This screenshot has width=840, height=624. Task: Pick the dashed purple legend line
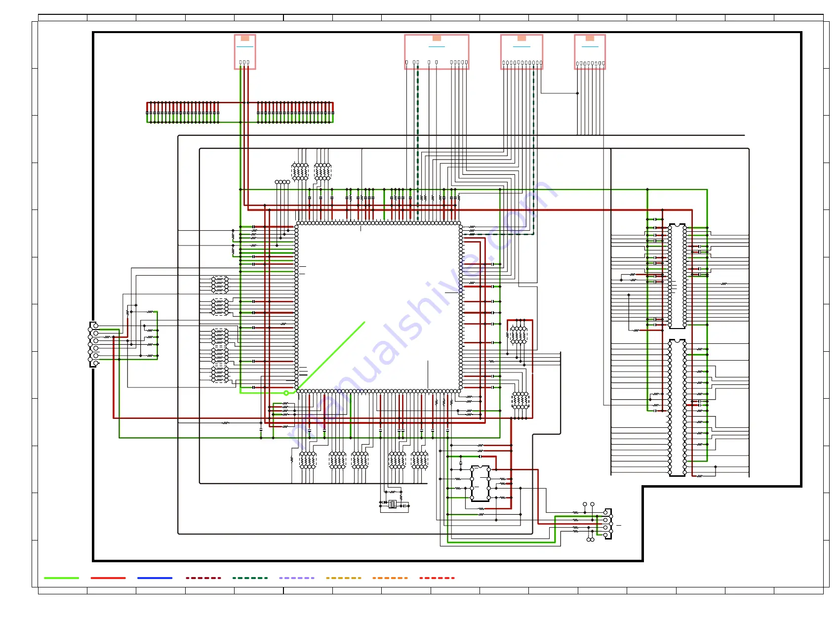(297, 578)
